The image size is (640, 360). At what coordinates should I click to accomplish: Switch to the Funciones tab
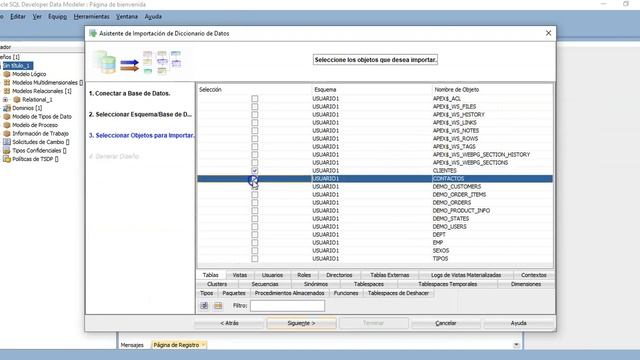(346, 293)
